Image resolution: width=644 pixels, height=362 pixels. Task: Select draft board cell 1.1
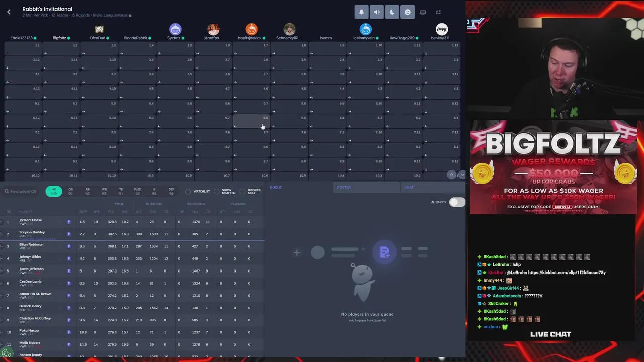(x=23, y=48)
